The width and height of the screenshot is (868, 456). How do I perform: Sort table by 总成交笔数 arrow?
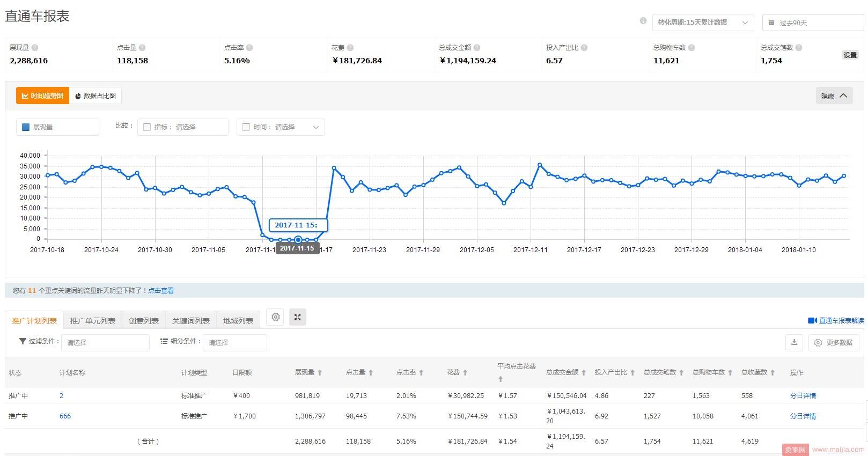coord(681,372)
